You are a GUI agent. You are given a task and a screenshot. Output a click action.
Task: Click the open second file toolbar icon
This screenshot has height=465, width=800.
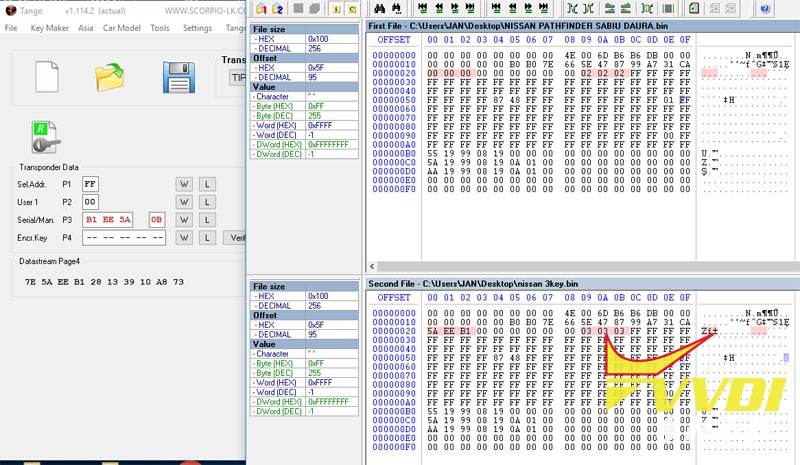point(278,8)
